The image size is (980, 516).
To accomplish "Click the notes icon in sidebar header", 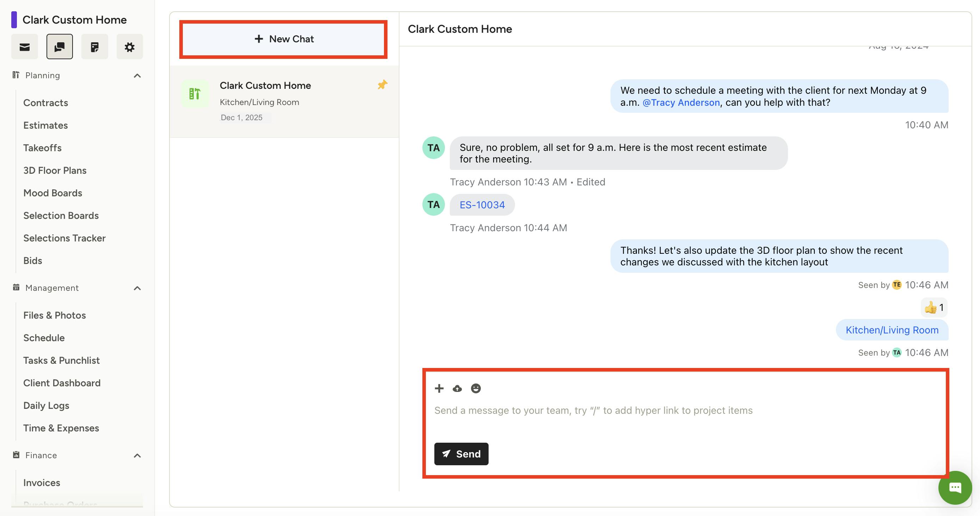I will pyautogui.click(x=94, y=47).
